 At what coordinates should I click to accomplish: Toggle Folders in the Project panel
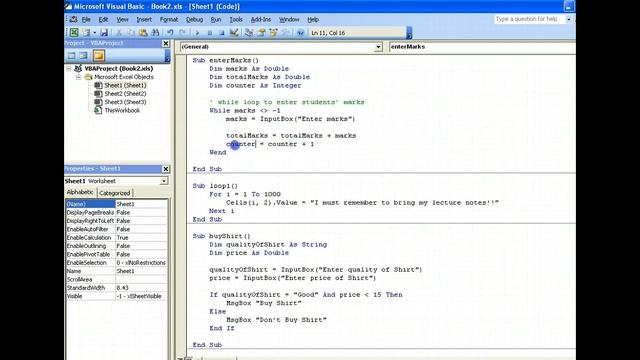tap(98, 56)
